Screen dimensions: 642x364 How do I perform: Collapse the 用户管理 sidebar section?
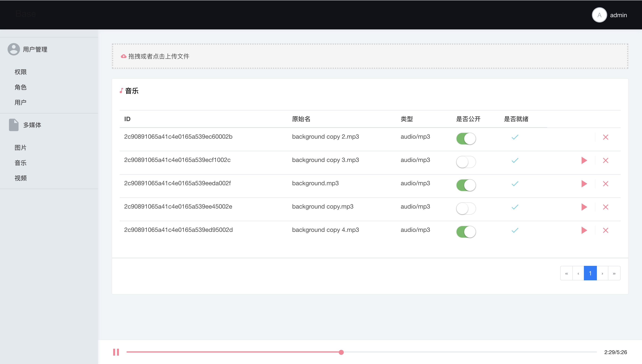point(35,49)
